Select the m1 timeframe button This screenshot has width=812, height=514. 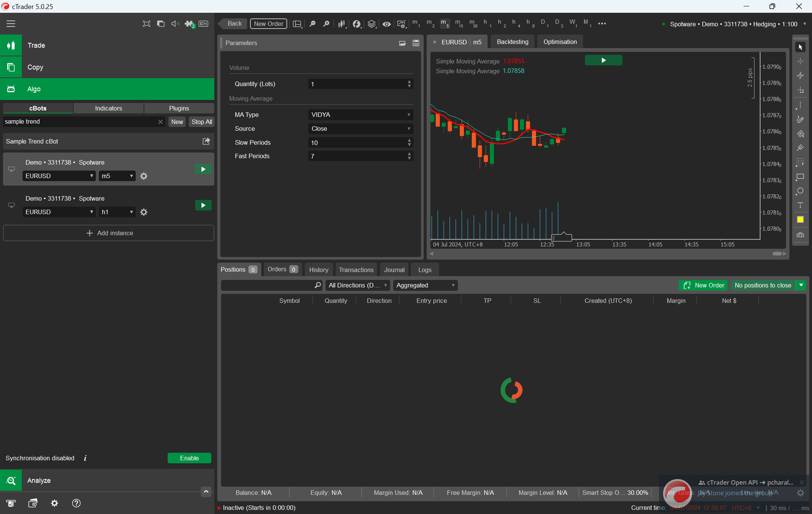click(416, 23)
